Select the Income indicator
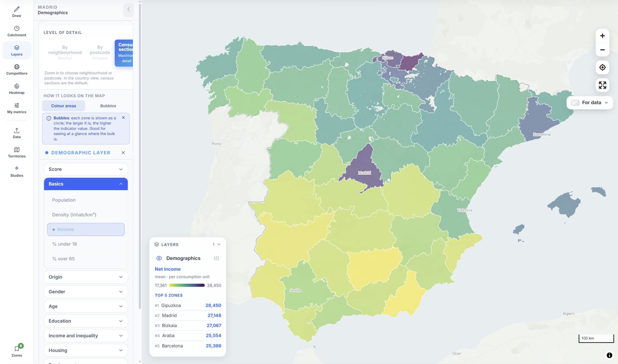The width and height of the screenshot is (618, 364). tap(86, 230)
